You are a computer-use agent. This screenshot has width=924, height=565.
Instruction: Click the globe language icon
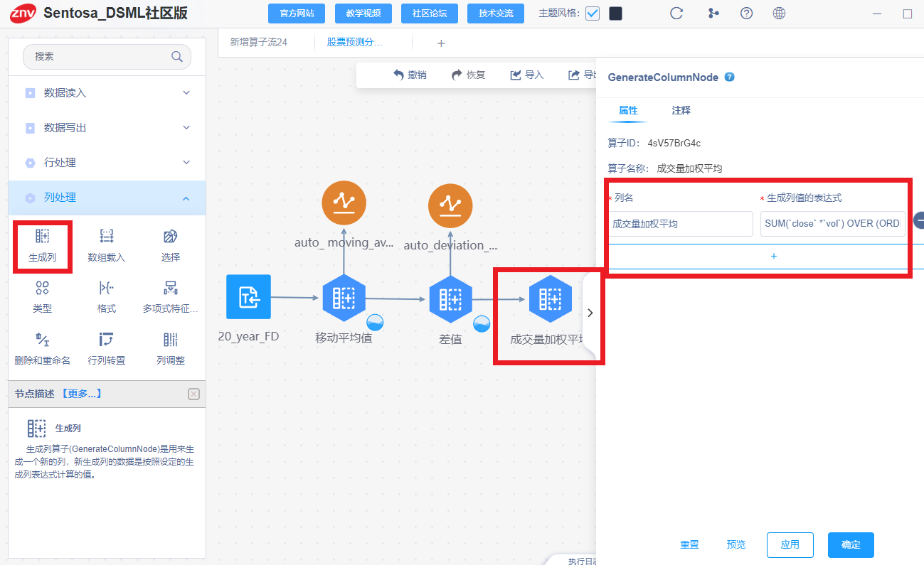pos(779,13)
